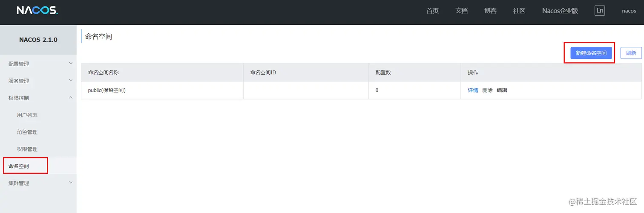The width and height of the screenshot is (644, 213).
Task: Open the 首页 home link
Action: click(x=432, y=11)
